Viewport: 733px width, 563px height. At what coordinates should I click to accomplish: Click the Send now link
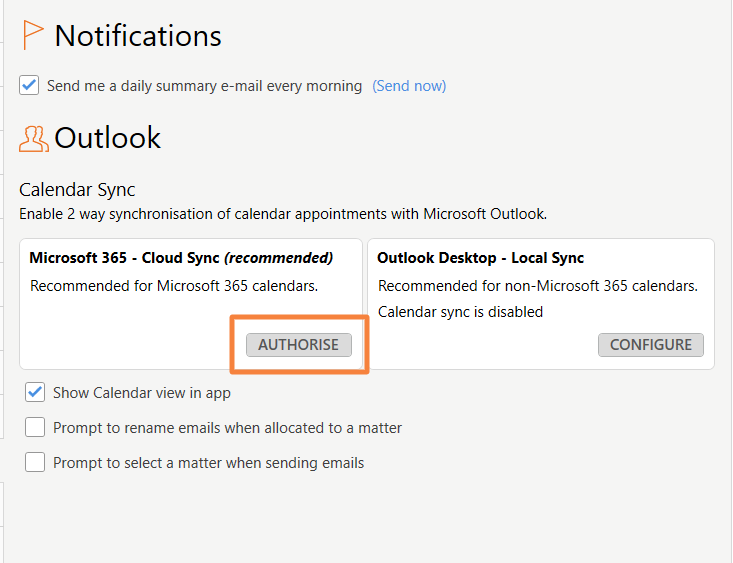(409, 86)
